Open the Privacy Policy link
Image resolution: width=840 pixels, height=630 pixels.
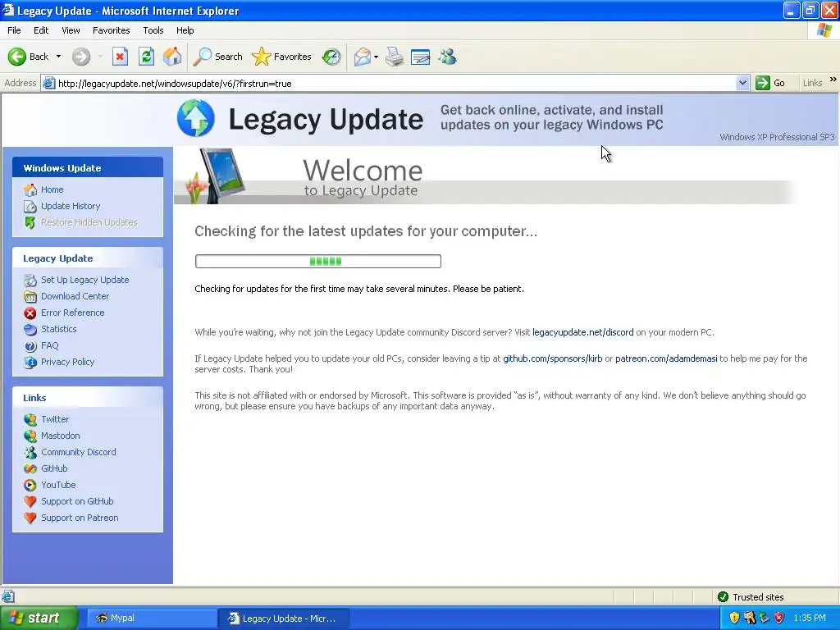pyautogui.click(x=67, y=362)
